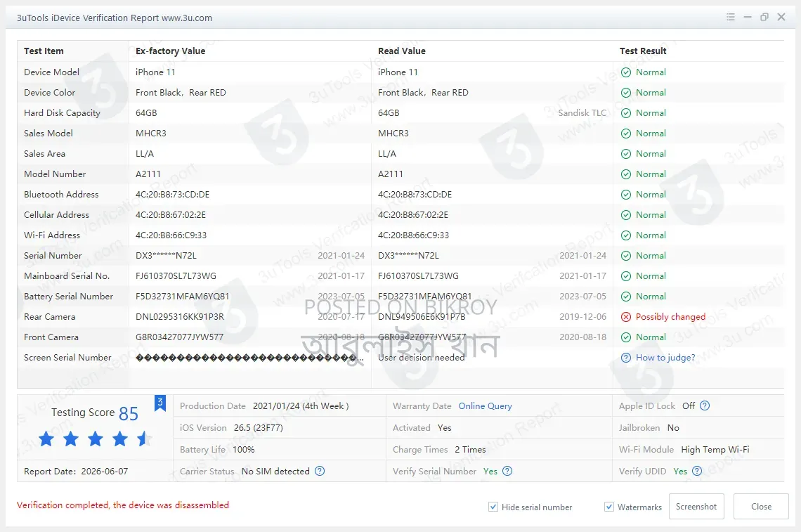Click ex-factory Mainboard serial FJ610370SL7L73WG
801x532 pixels.
pos(176,276)
